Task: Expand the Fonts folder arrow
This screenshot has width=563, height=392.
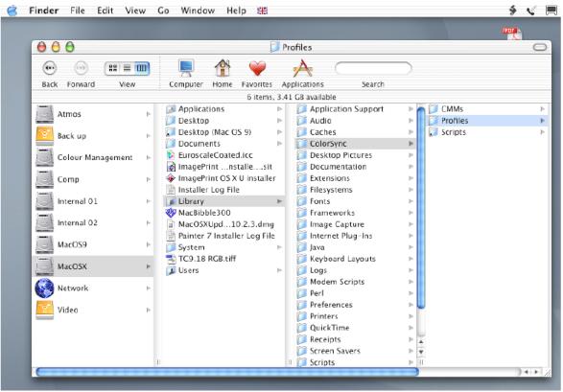Action: coord(411,201)
